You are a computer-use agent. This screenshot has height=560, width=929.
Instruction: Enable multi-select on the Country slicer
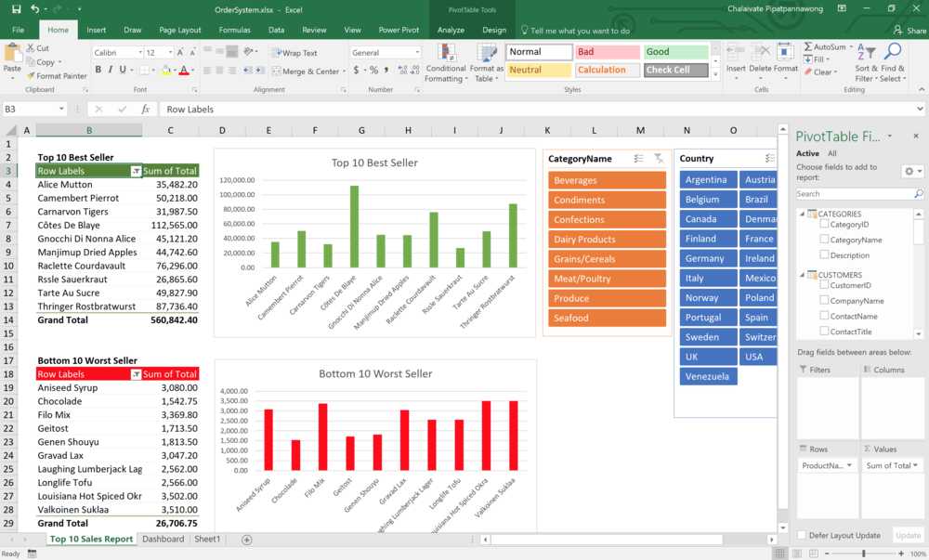[769, 158]
